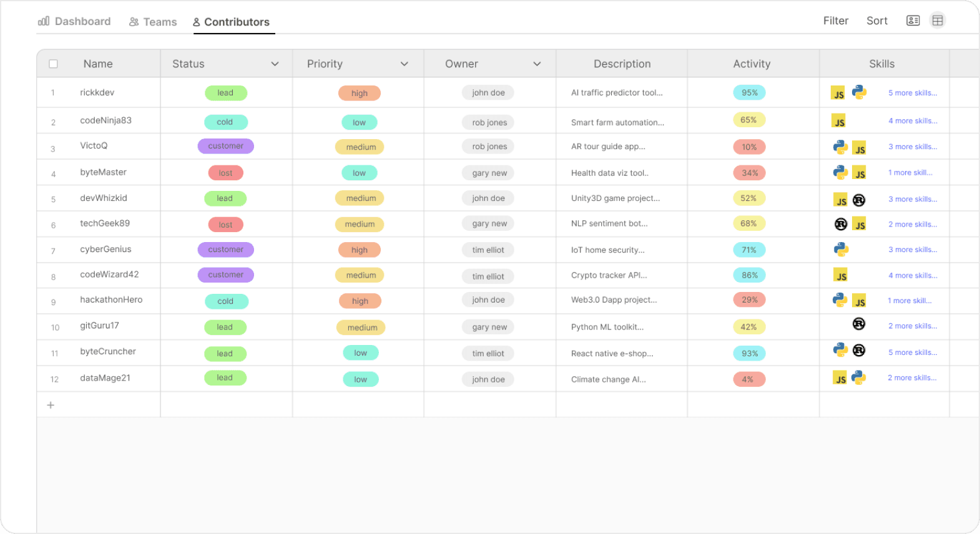Open '1 more skill' for byteMaster

point(910,173)
